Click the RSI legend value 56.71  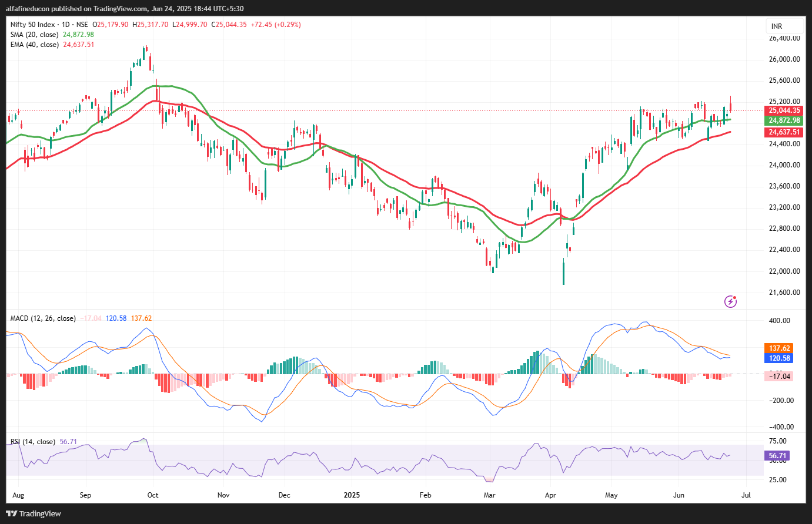click(68, 442)
